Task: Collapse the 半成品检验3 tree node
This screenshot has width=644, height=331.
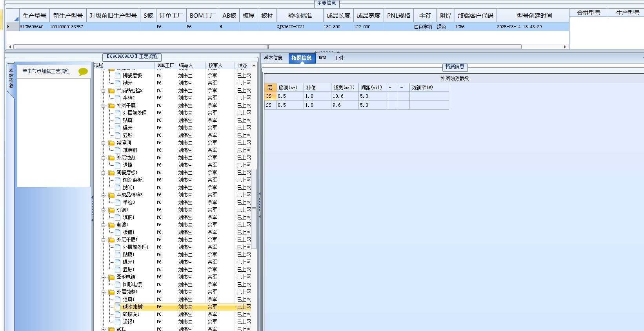Action: click(x=104, y=195)
